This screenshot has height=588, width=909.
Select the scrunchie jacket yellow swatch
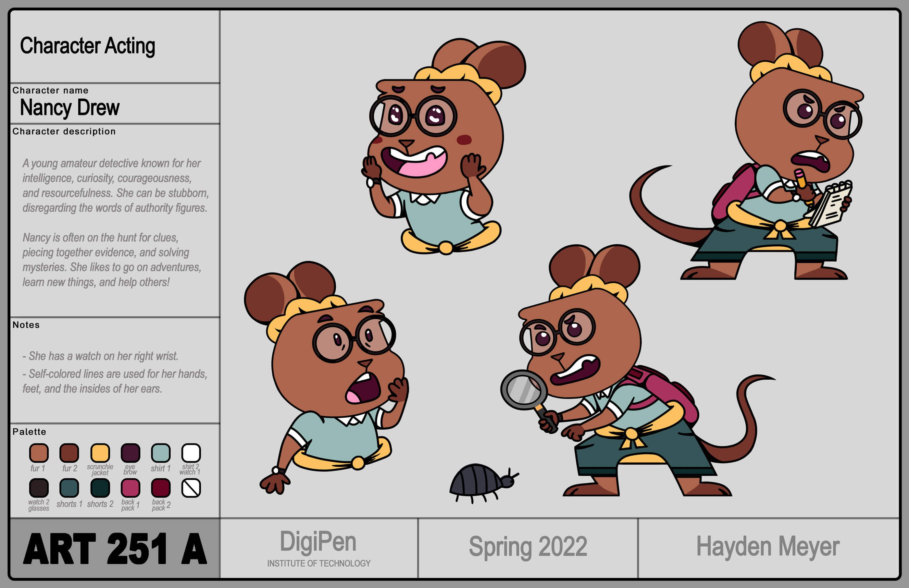tap(100, 453)
